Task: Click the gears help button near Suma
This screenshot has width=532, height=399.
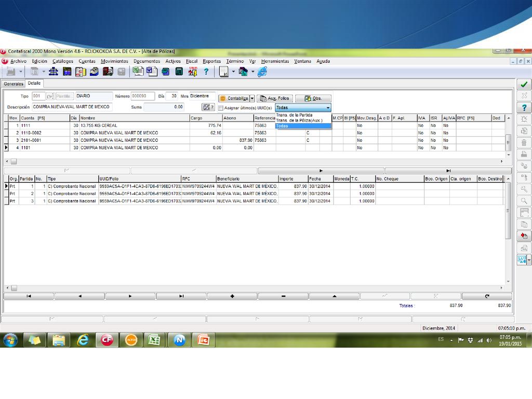Action: click(x=208, y=107)
